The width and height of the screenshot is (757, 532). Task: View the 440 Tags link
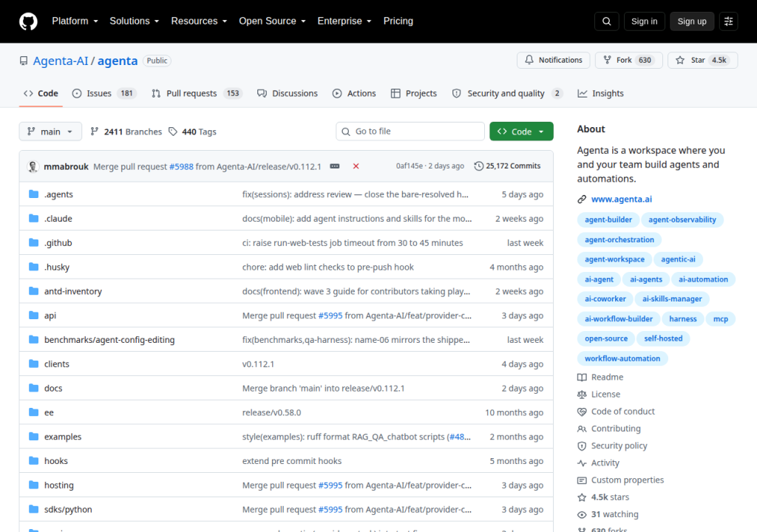click(x=193, y=132)
